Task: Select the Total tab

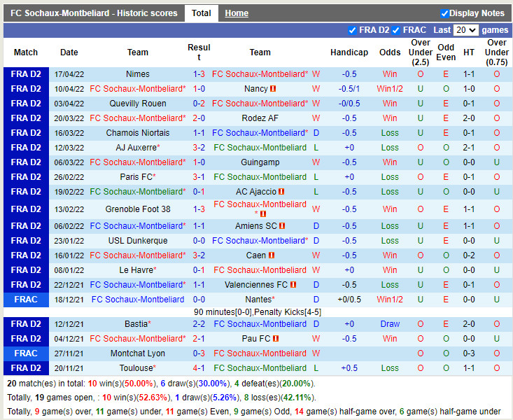Action: [x=202, y=13]
